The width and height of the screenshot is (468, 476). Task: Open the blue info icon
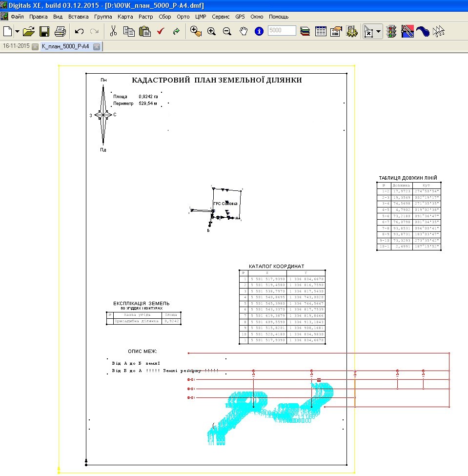(259, 31)
